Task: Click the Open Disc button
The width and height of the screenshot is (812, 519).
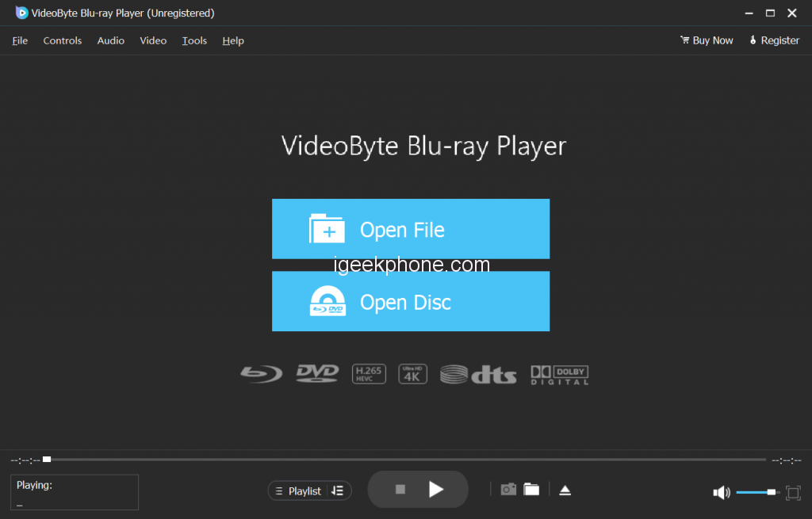Action: [410, 301]
